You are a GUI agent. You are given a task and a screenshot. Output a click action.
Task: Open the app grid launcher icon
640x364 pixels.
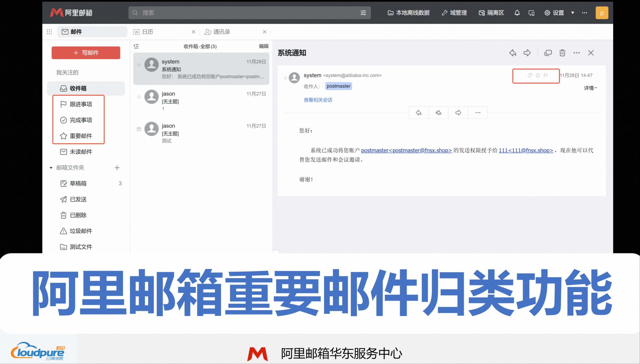coord(49,32)
